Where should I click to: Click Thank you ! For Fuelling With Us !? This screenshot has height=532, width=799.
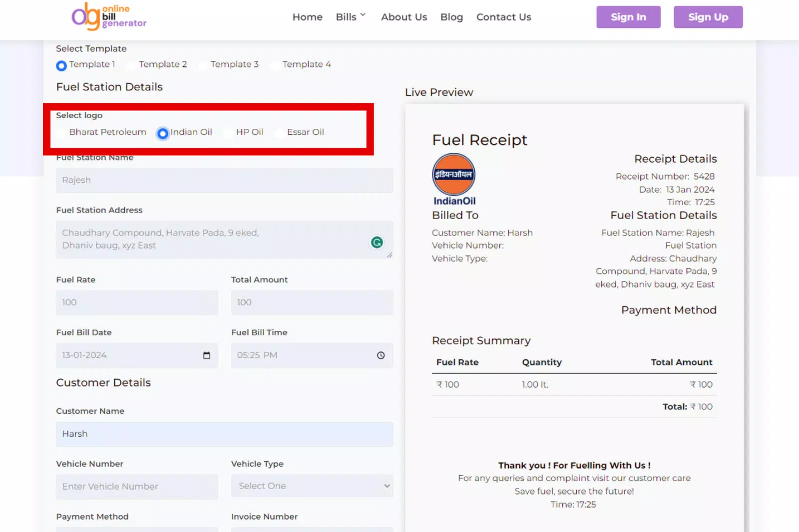[x=574, y=465]
